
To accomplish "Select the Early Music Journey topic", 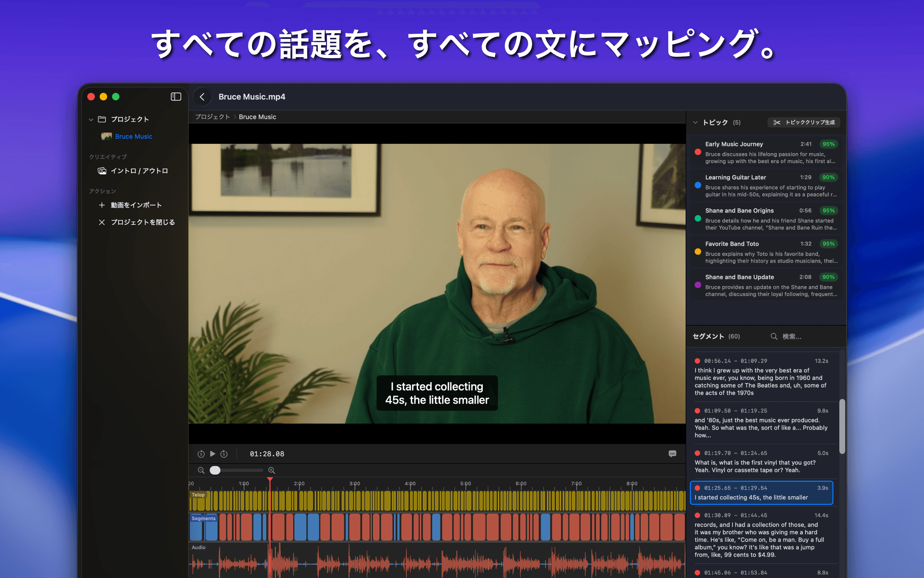I will (x=766, y=152).
